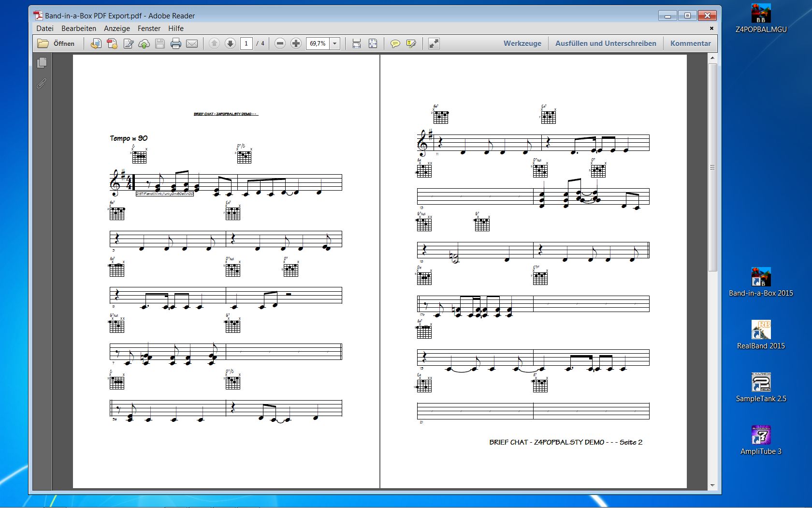Click Ausfüllen und Unterschreiben
Image resolution: width=812 pixels, height=508 pixels.
[605, 44]
